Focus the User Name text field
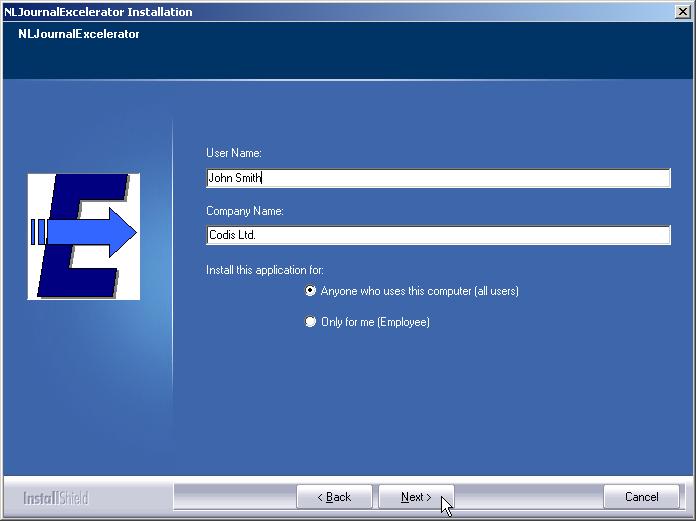The height and width of the screenshot is (521, 696). (437, 178)
